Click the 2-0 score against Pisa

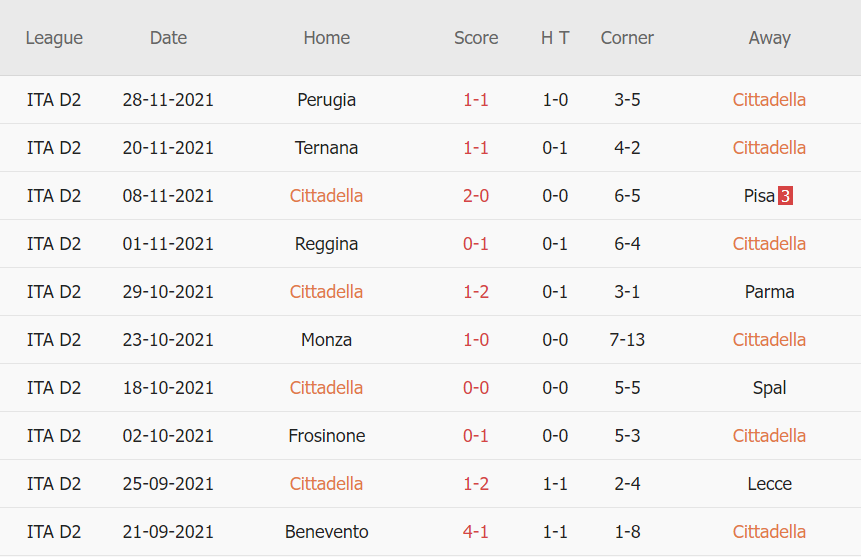476,196
